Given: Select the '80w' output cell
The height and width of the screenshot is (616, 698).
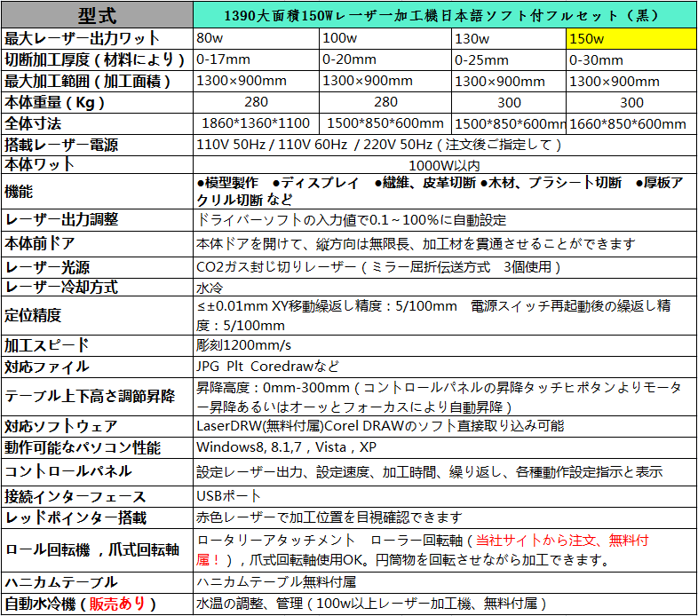Looking at the screenshot, I should (256, 39).
